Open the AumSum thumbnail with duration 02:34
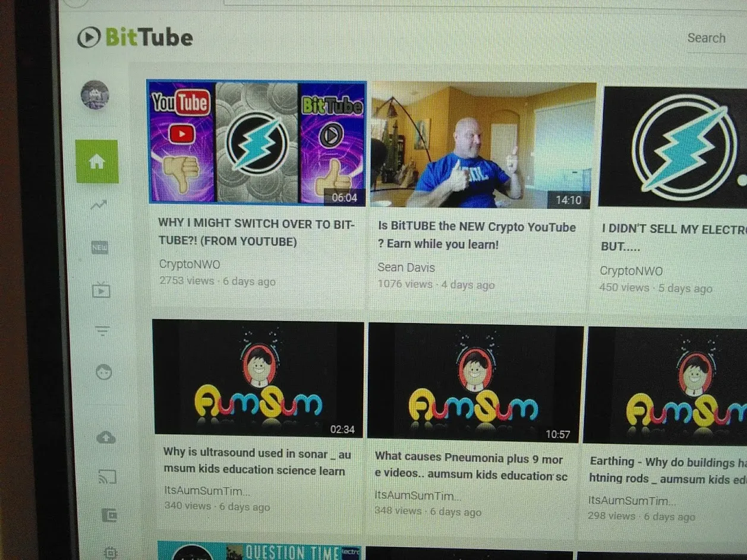The width and height of the screenshot is (747, 560). tap(258, 378)
